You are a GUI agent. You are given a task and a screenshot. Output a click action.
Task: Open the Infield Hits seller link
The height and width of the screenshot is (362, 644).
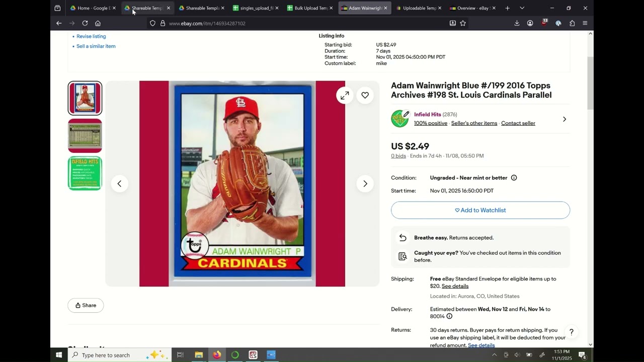pos(428,115)
